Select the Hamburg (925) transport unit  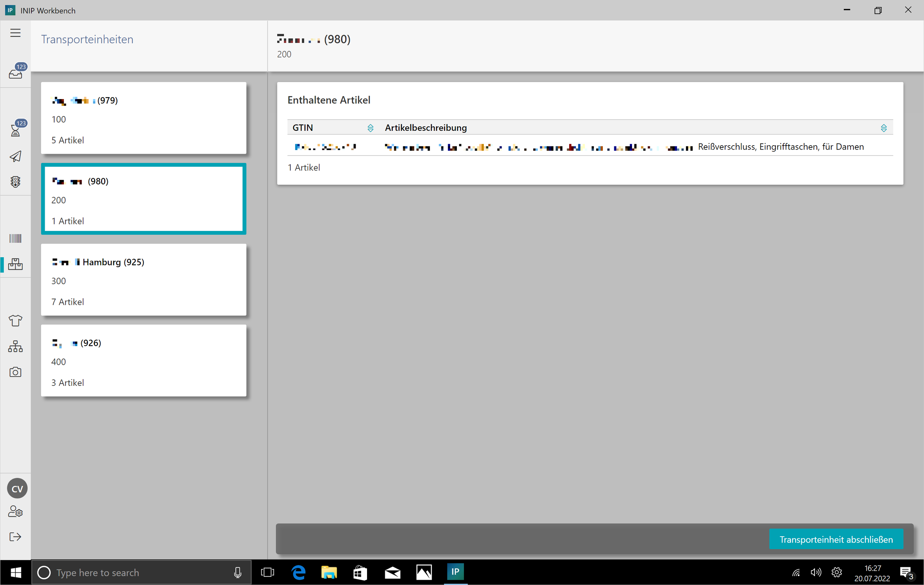click(143, 280)
